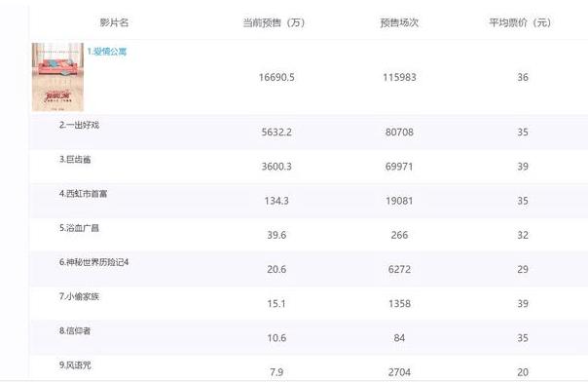Select presale value 15.1
Viewport: 588px width, 382px height.
[276, 304]
